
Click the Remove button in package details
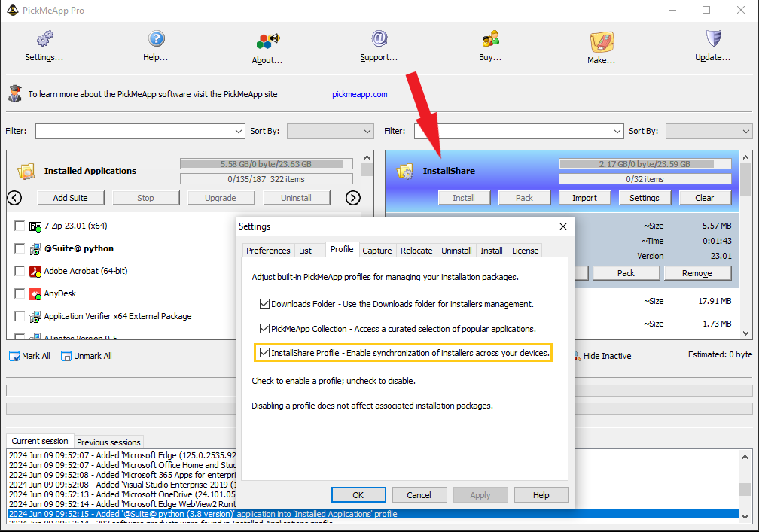(697, 273)
